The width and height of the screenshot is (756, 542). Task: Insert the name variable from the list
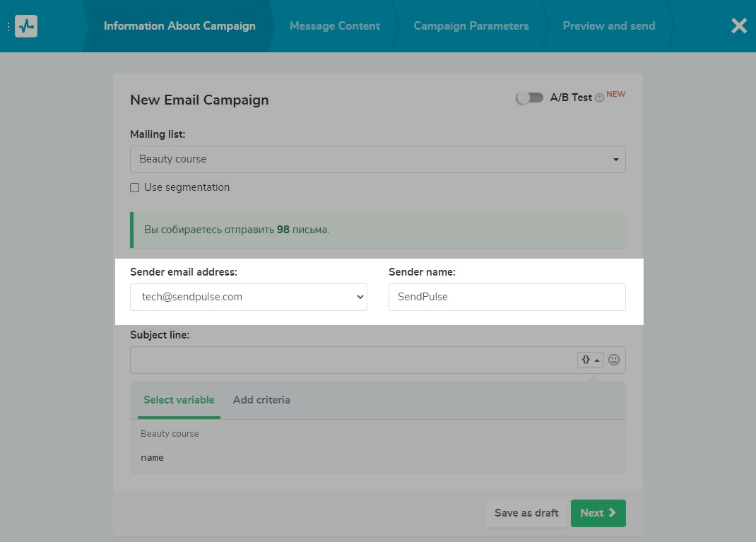pos(152,458)
